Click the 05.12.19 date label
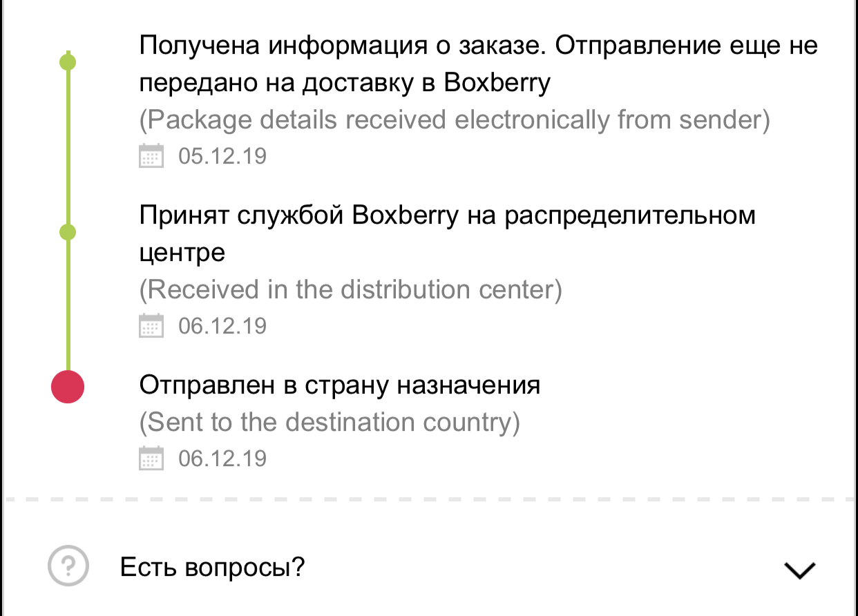The image size is (858, 616). click(x=222, y=156)
